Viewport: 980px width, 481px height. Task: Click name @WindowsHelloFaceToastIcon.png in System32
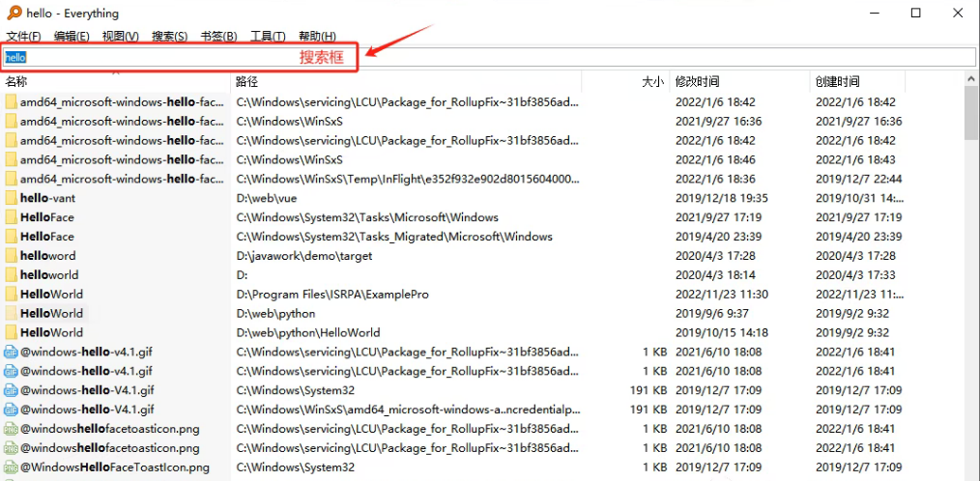coord(115,467)
